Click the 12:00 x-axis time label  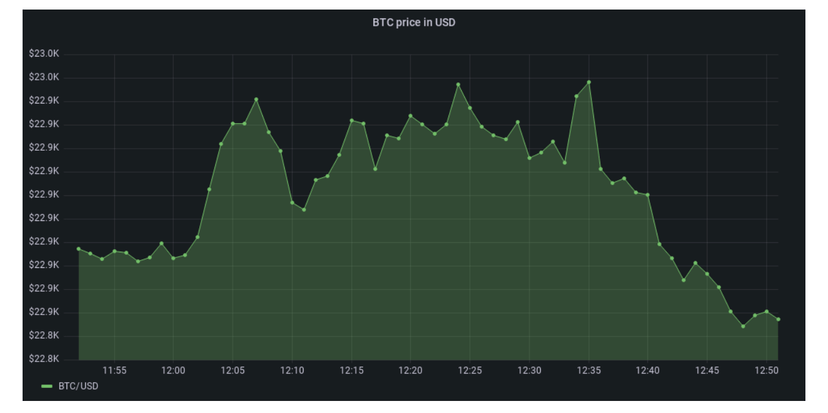[173, 370]
